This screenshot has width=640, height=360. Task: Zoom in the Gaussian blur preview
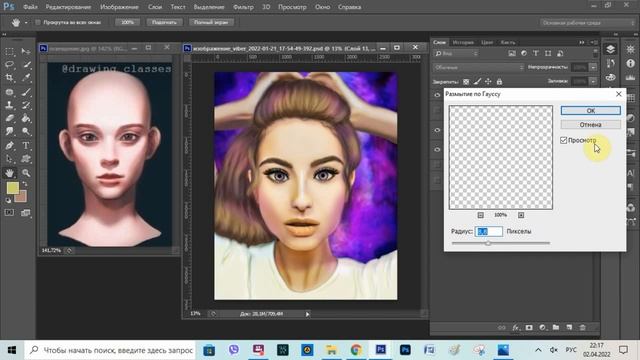tap(521, 215)
